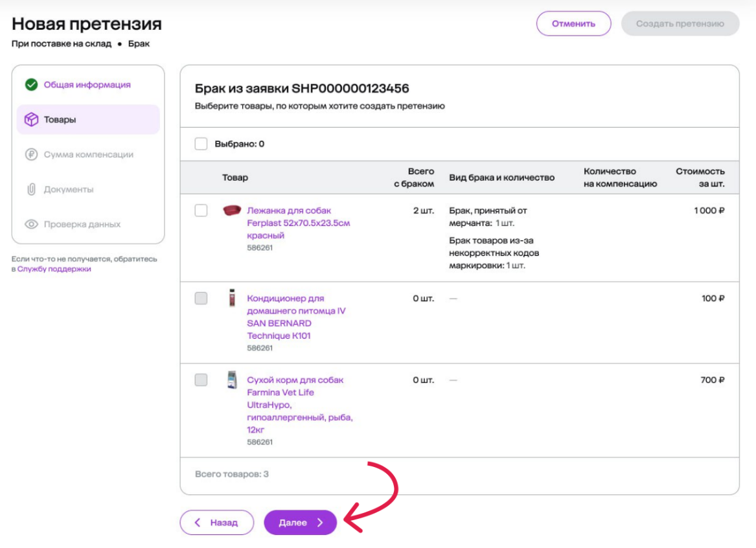Click the Брак из заявки SHP000000123456 heading
Image resolution: width=756 pixels, height=548 pixels.
click(x=302, y=89)
